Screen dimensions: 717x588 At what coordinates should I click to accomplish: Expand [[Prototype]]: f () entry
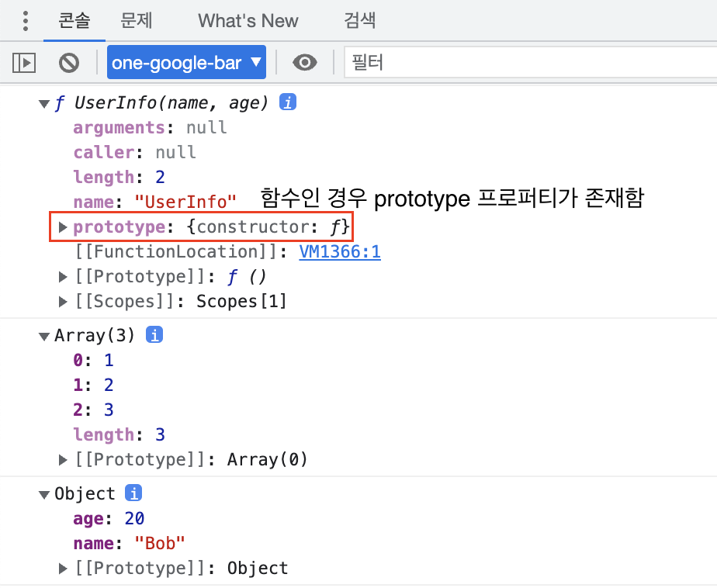tap(63, 277)
